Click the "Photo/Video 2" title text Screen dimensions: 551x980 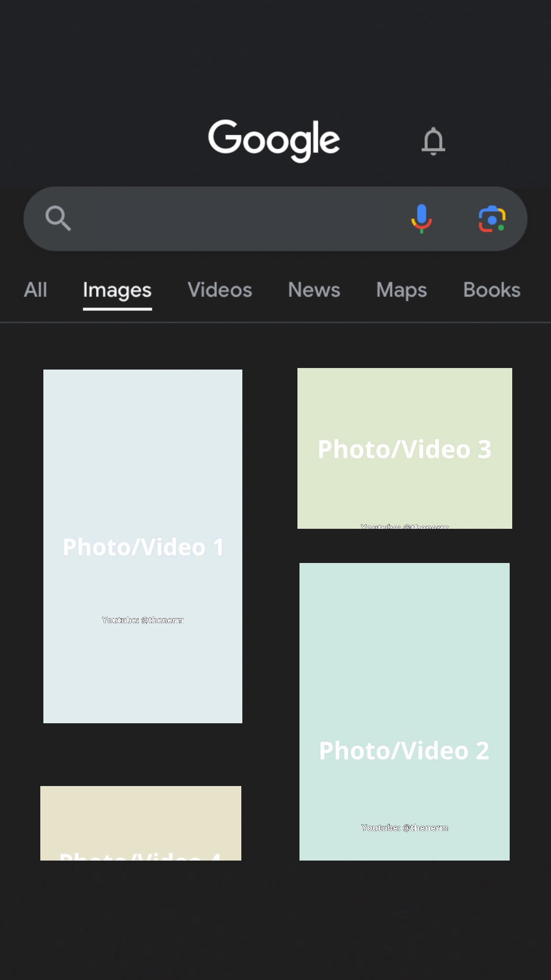click(x=404, y=751)
